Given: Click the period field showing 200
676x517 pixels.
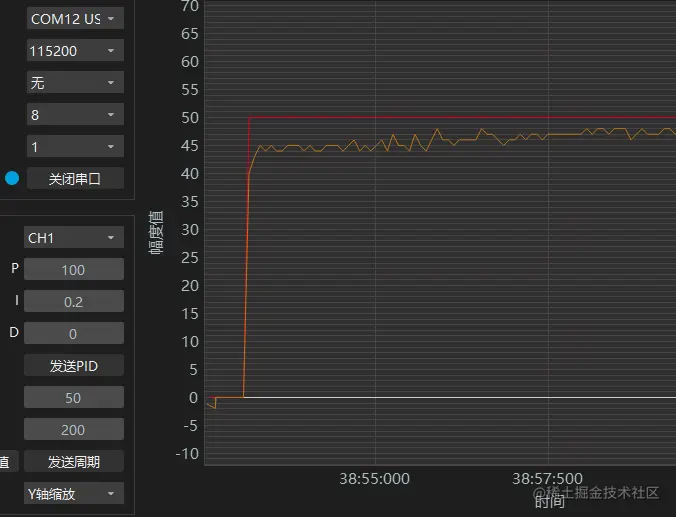Looking at the screenshot, I should coord(74,429).
